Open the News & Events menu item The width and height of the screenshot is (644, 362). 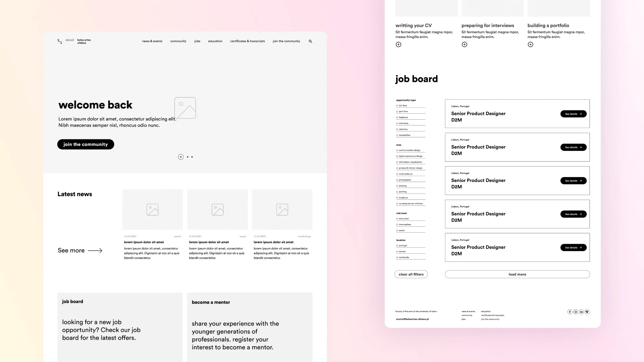(152, 41)
